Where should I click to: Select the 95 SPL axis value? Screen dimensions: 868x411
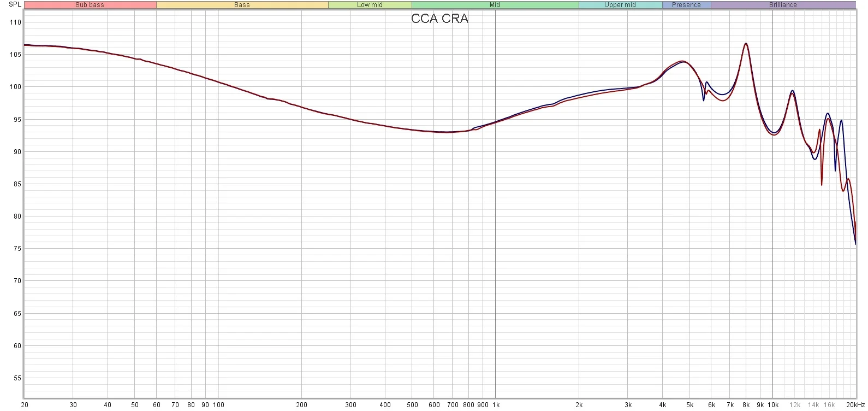(x=17, y=120)
